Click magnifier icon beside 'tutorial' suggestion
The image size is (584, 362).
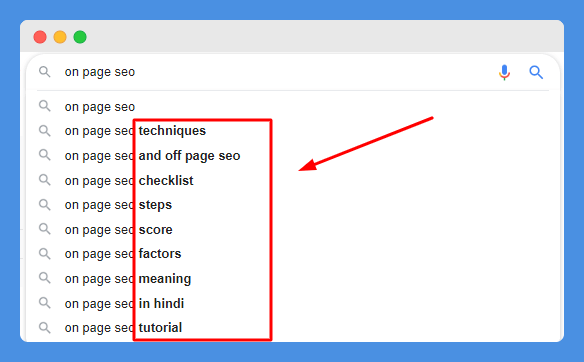45,328
